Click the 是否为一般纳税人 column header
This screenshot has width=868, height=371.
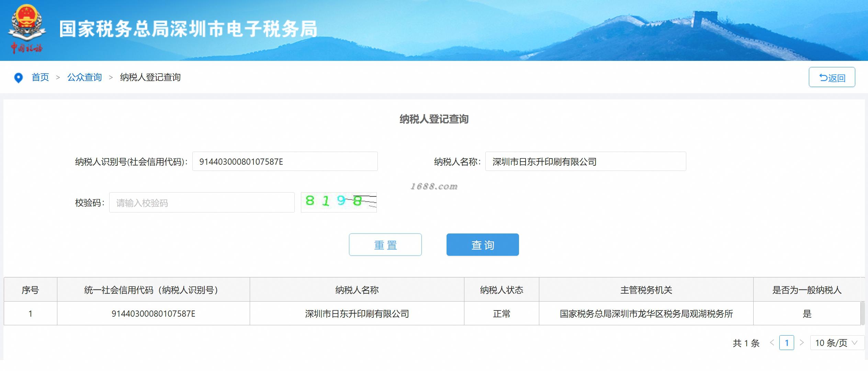[807, 290]
